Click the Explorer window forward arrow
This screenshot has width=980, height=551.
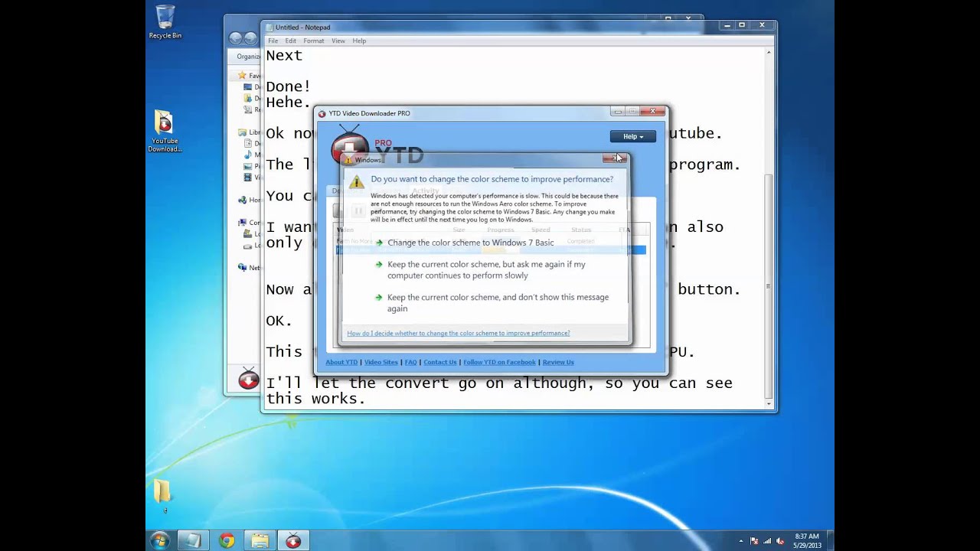251,38
